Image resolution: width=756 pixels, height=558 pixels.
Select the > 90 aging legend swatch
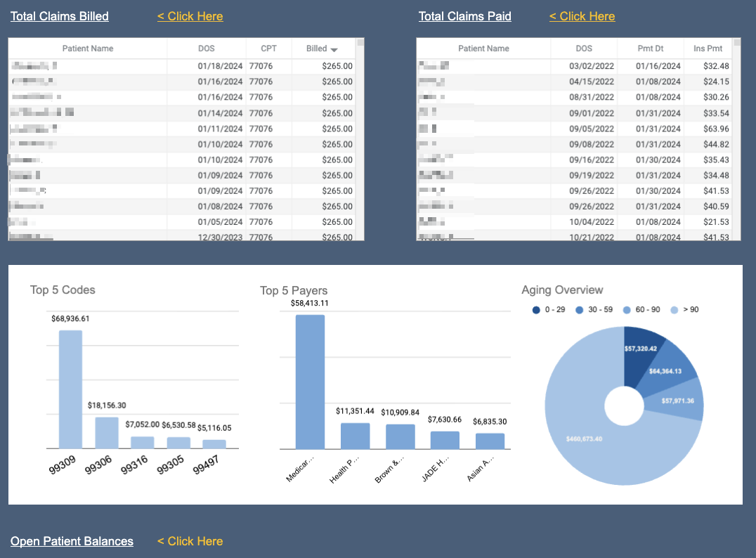(674, 310)
